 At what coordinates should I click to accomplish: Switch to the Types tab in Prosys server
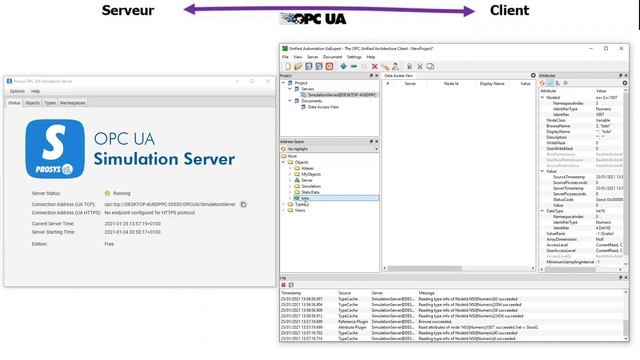tap(50, 103)
